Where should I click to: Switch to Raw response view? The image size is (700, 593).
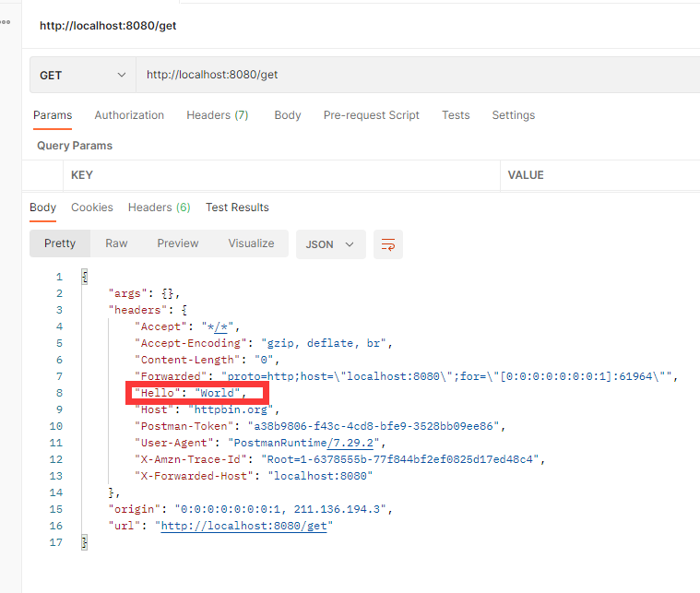tap(116, 243)
